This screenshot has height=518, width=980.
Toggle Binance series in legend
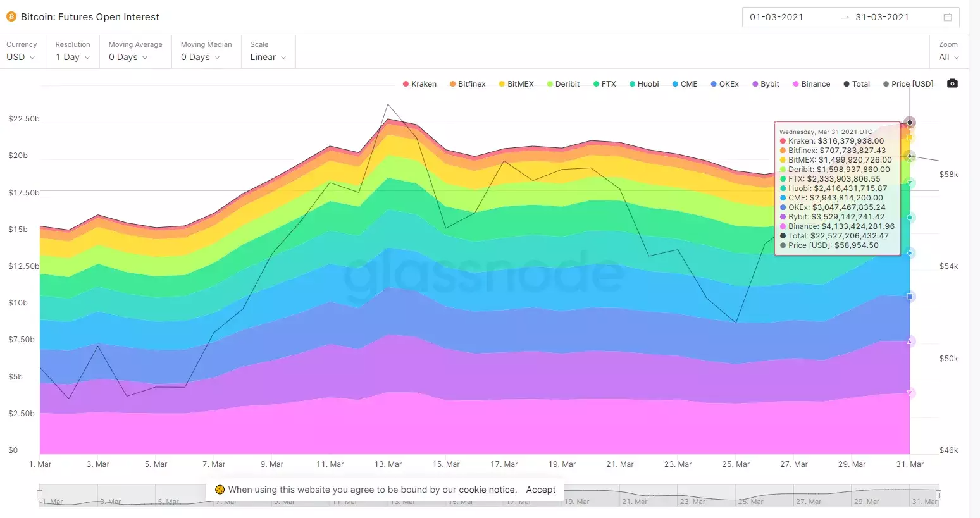click(811, 84)
